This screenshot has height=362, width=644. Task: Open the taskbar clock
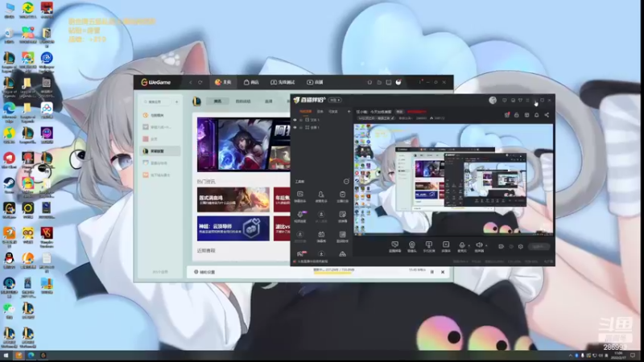[618, 356]
